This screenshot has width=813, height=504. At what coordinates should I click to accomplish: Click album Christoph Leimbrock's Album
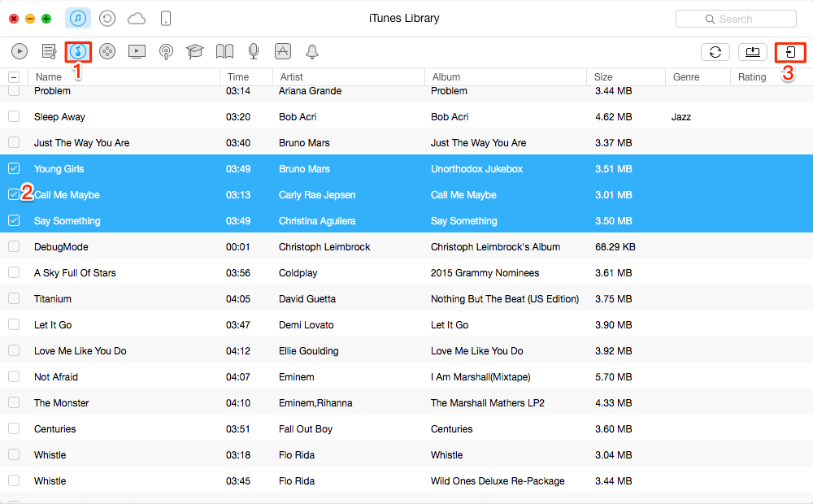click(495, 247)
